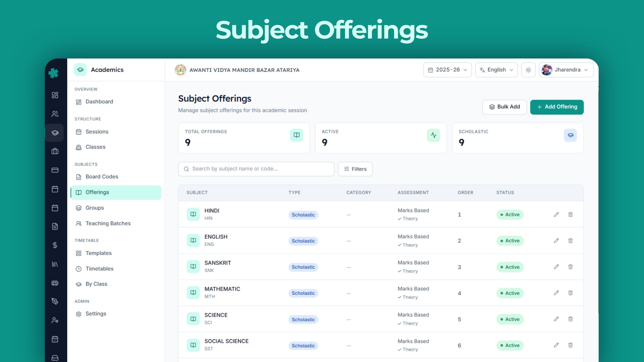Open Settings under Admin
Viewport: 644px width, 362px height.
[x=116, y=314]
